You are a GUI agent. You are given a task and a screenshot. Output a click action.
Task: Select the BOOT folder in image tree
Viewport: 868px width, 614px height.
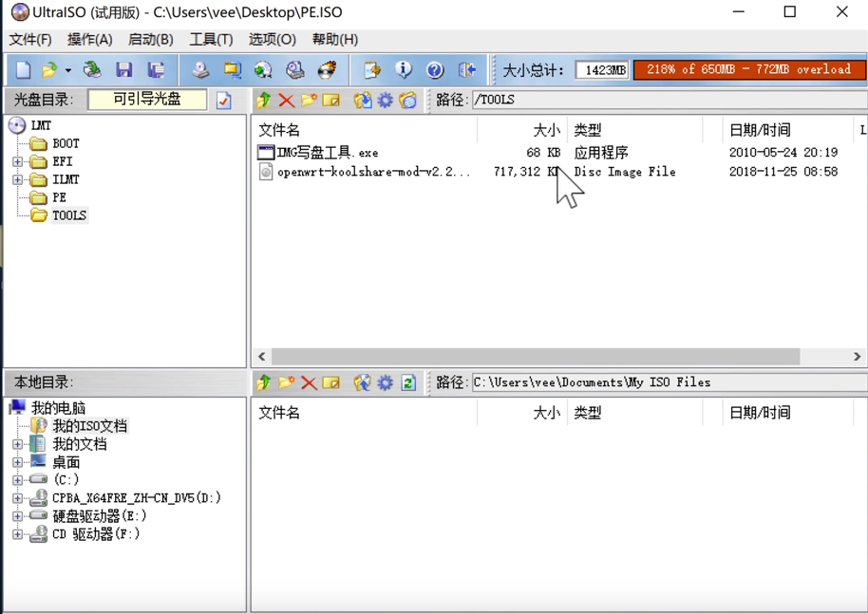66,144
